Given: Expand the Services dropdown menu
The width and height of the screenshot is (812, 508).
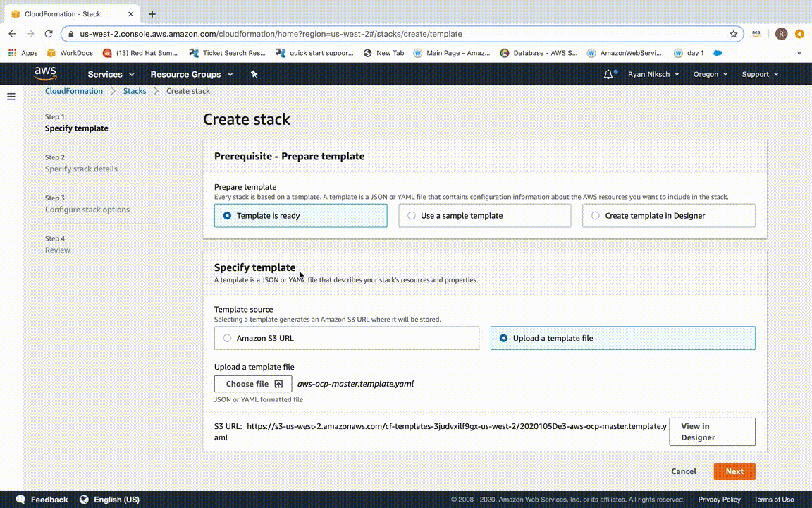Looking at the screenshot, I should [x=111, y=74].
